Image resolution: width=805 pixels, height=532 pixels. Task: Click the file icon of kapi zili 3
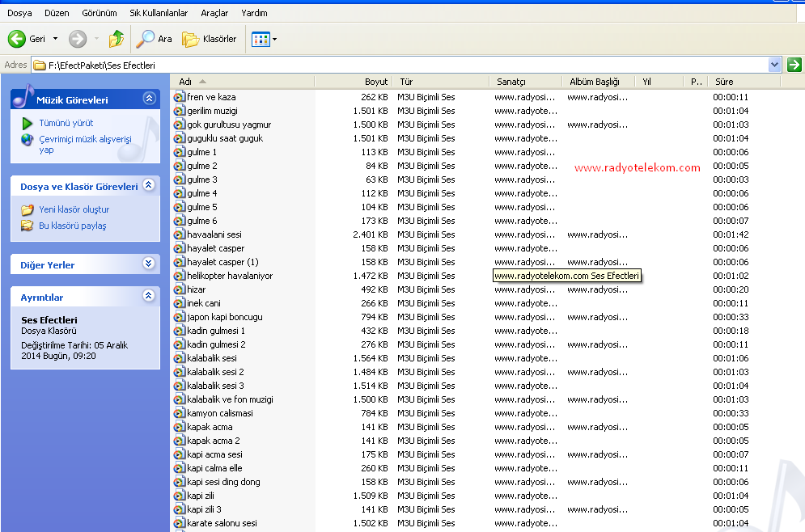179,509
